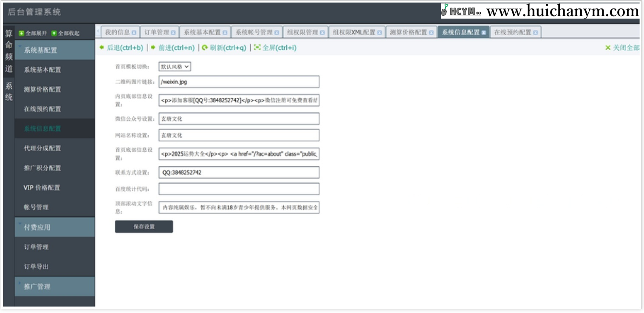
Task: Open the 首页模板切换 style dropdown
Action: 175,67
